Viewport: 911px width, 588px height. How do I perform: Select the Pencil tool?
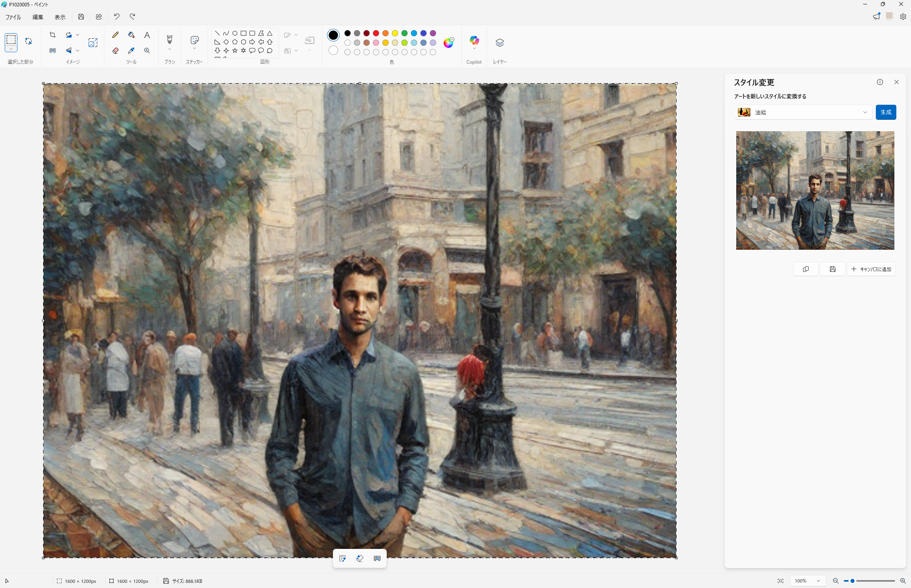tap(115, 35)
